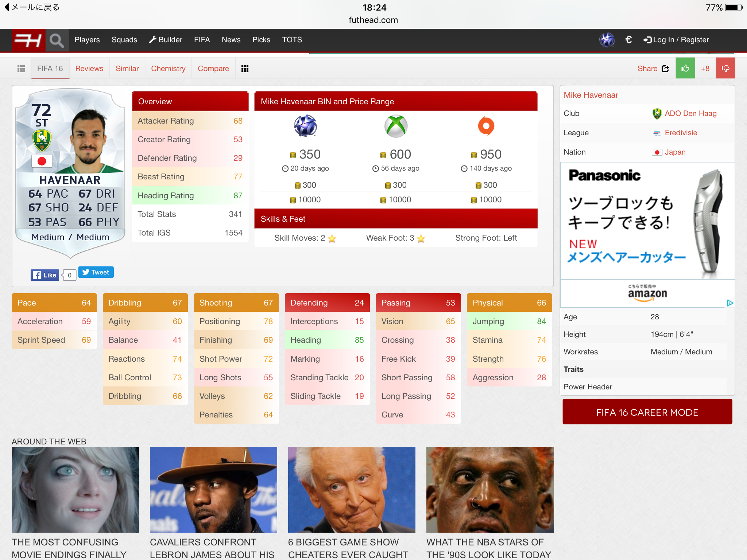This screenshot has height=560, width=747.
Task: Click the ADO Den Haag club badge on card
Action: coord(42,141)
